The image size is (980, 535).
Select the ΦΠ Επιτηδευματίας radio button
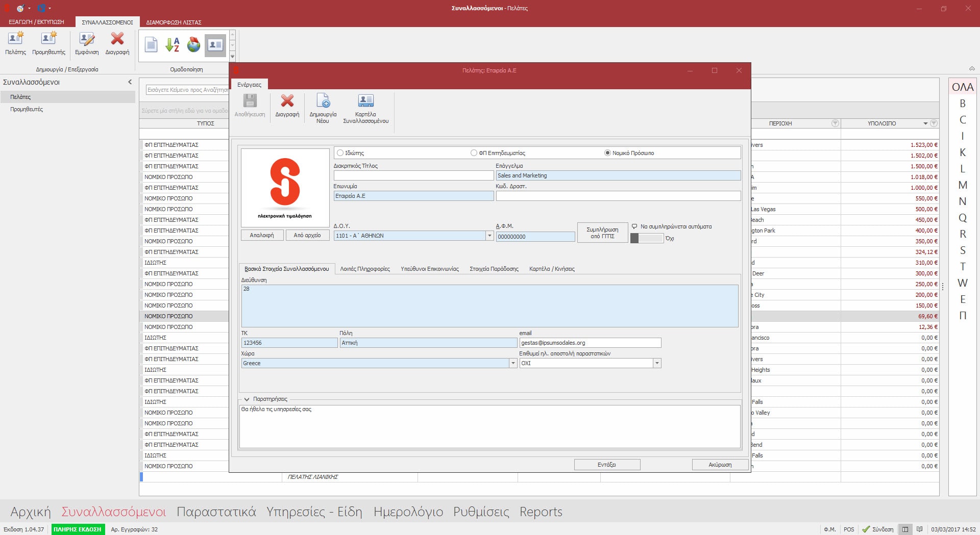pyautogui.click(x=474, y=153)
